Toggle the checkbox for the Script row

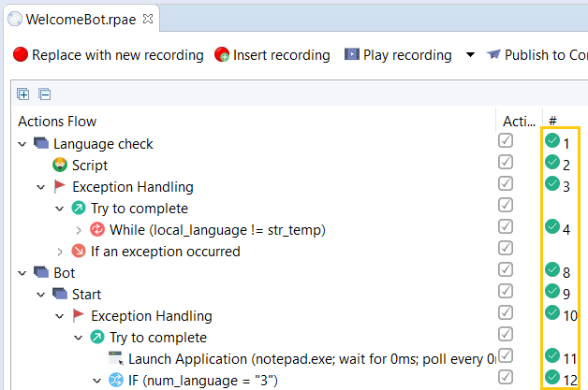(x=506, y=162)
